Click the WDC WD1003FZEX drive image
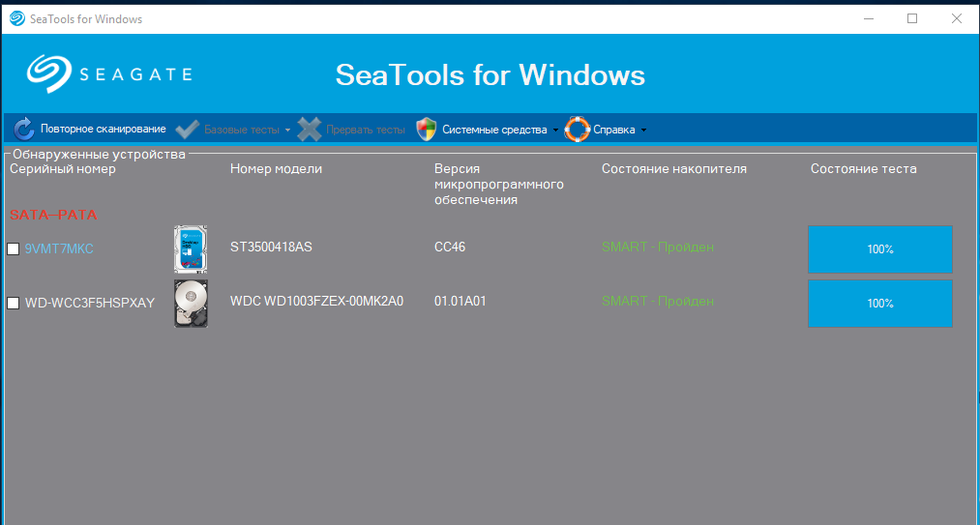980x525 pixels. click(x=191, y=303)
